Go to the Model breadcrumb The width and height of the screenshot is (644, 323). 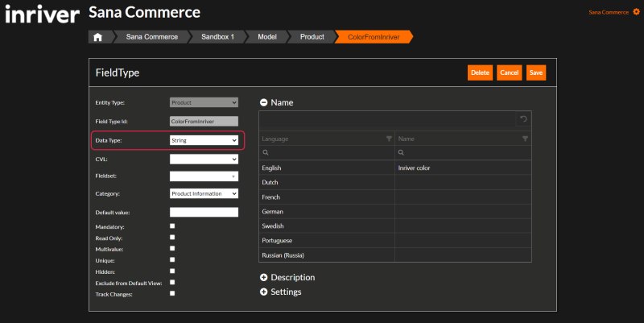267,37
